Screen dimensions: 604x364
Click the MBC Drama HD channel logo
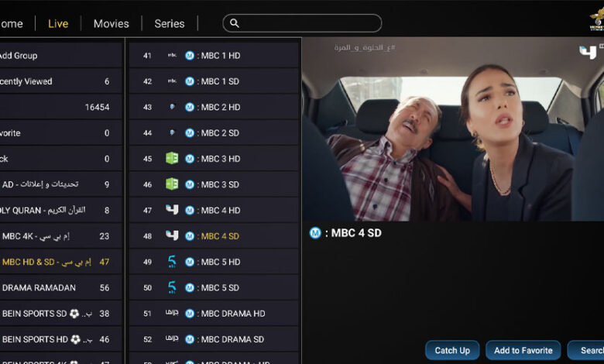point(172,314)
